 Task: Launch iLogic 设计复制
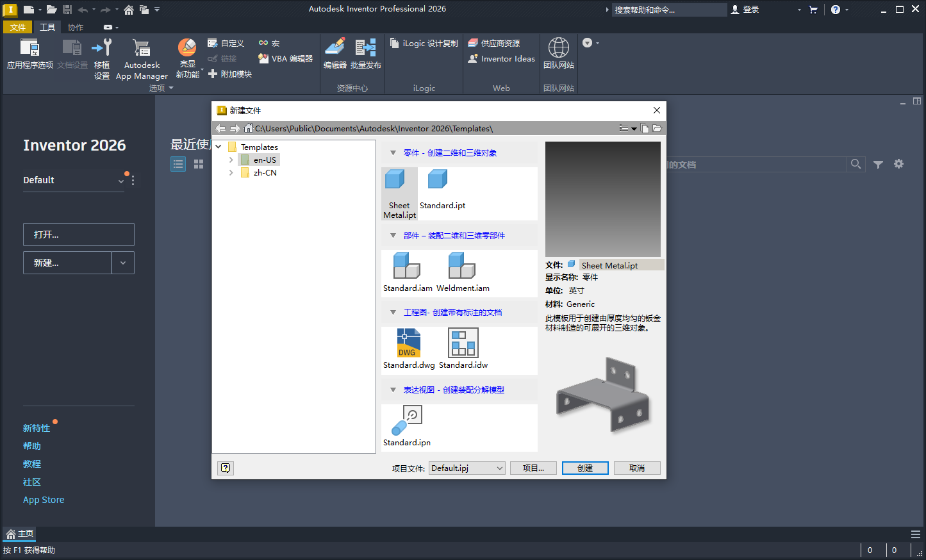click(424, 42)
